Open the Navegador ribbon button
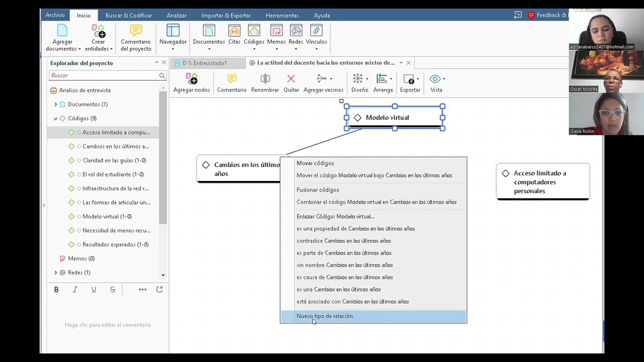This screenshot has width=644, height=362. click(x=173, y=38)
